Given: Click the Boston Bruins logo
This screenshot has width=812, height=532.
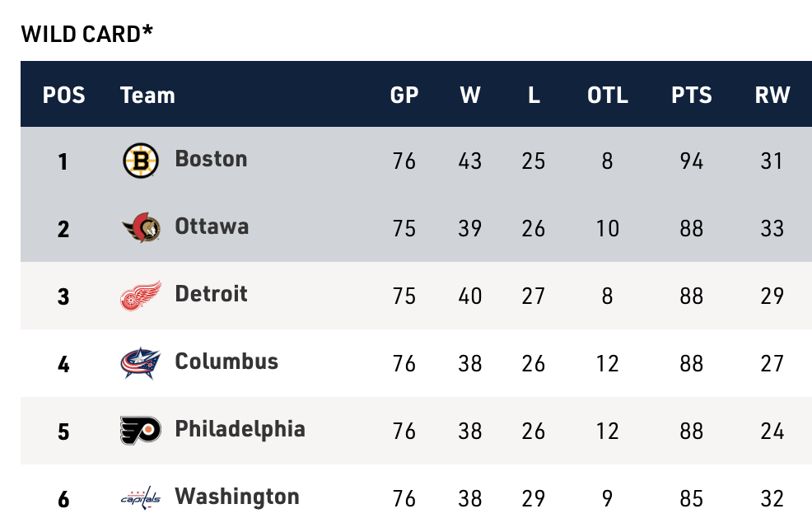Looking at the screenshot, I should [x=141, y=160].
